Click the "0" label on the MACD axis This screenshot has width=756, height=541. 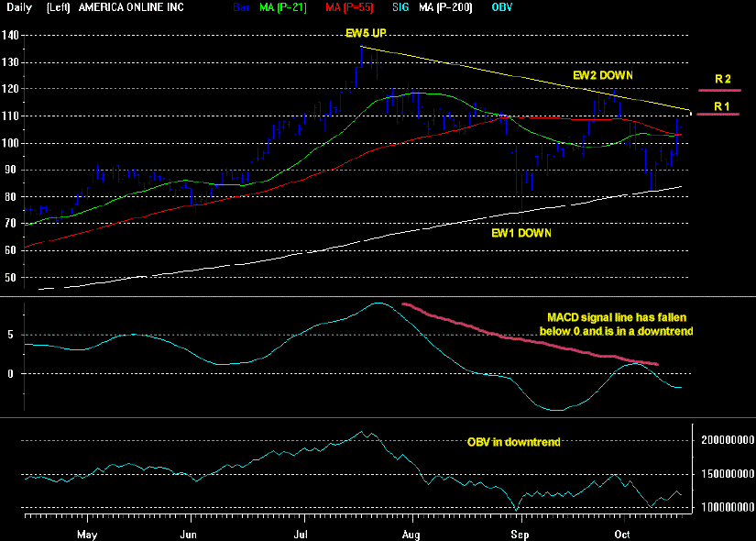click(x=10, y=373)
